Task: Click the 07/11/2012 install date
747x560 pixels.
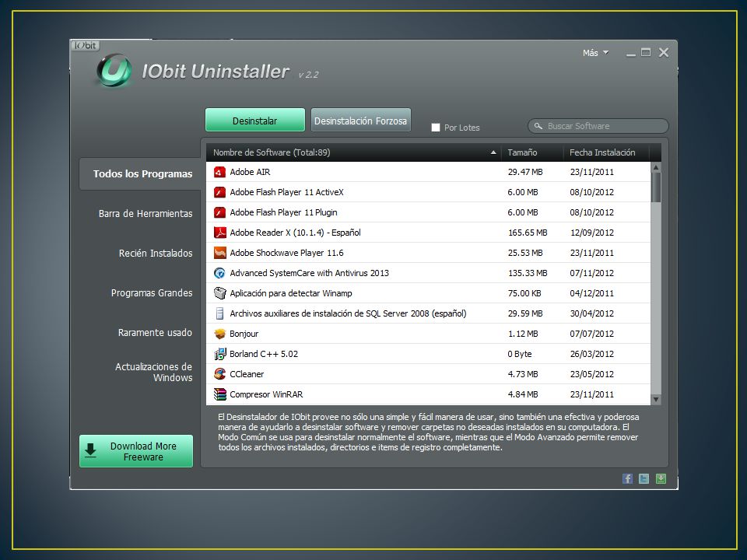Action: [591, 273]
